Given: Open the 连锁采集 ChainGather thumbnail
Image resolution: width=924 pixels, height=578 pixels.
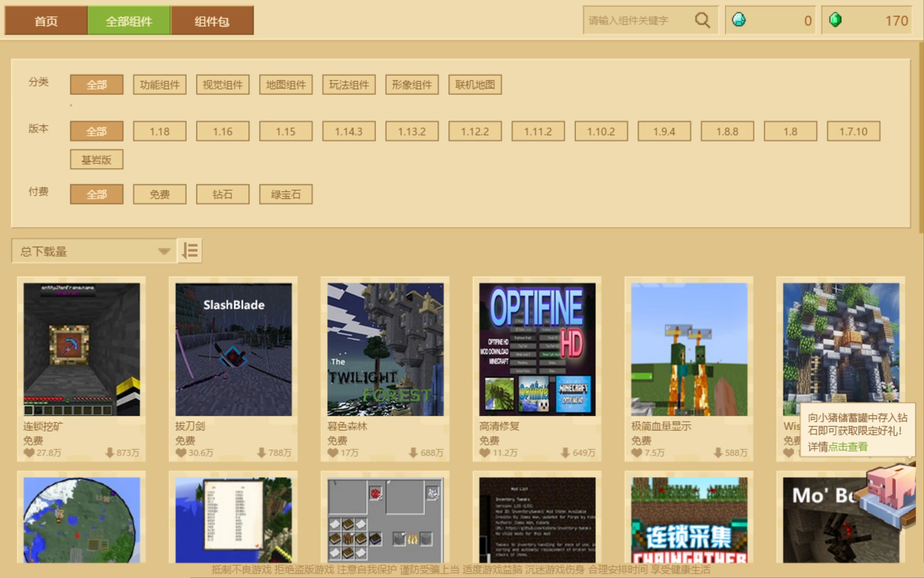Looking at the screenshot, I should [689, 520].
